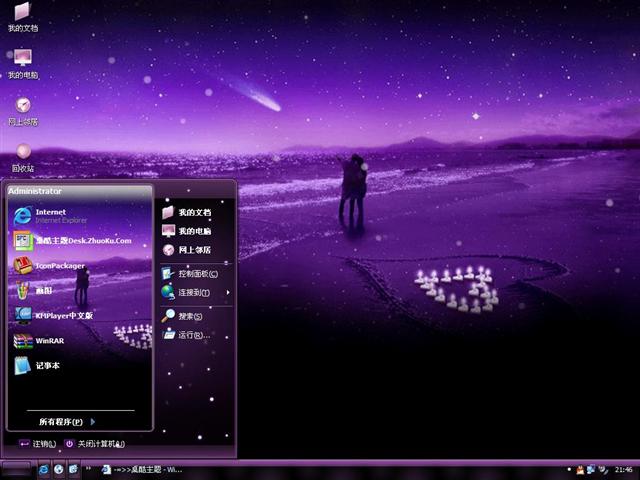640x480 pixels.
Task: Expand the 连接到(T) submenu
Action: [x=196, y=292]
